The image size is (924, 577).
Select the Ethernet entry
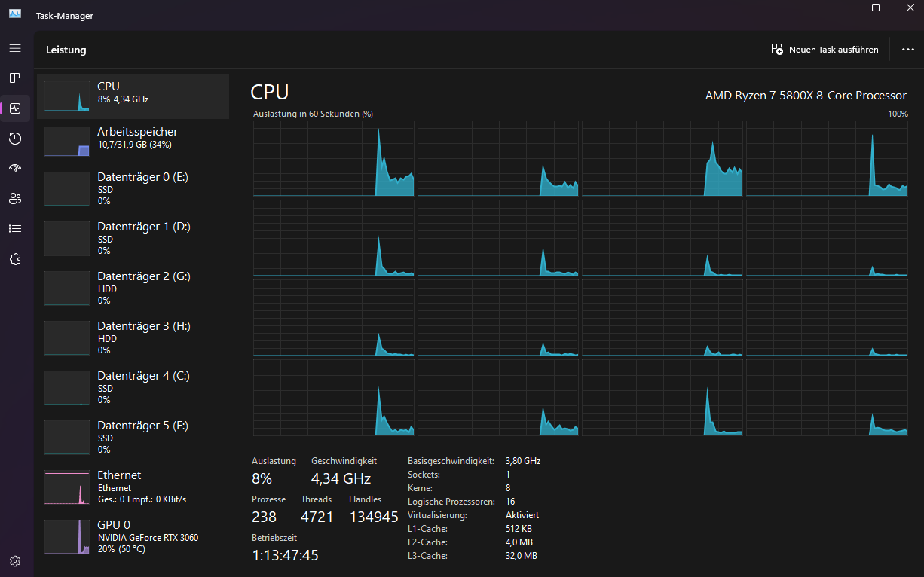coord(133,487)
